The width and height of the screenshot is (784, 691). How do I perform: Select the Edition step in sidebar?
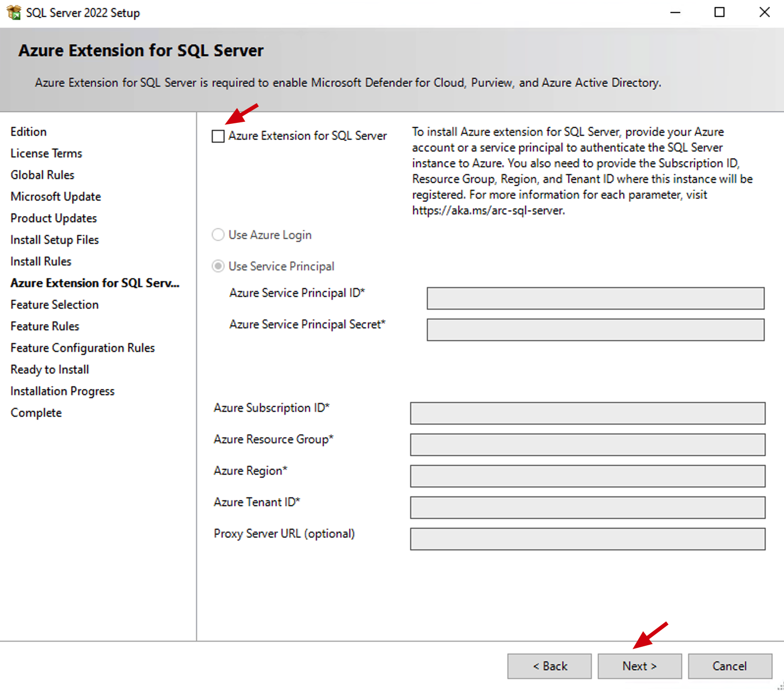tap(28, 132)
